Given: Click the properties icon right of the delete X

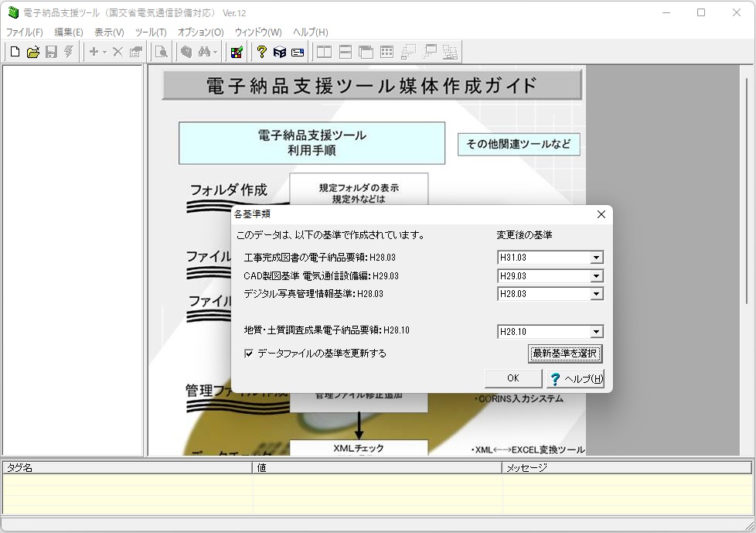Looking at the screenshot, I should coord(136,52).
